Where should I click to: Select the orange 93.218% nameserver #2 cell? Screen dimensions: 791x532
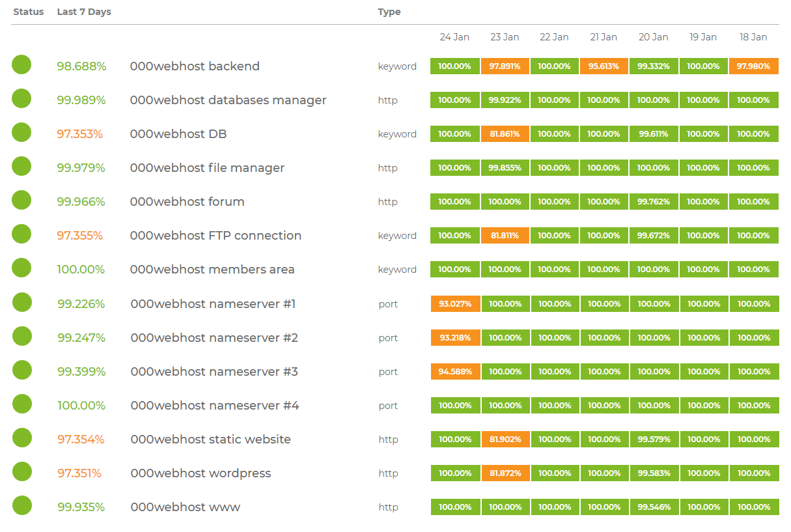click(x=455, y=338)
